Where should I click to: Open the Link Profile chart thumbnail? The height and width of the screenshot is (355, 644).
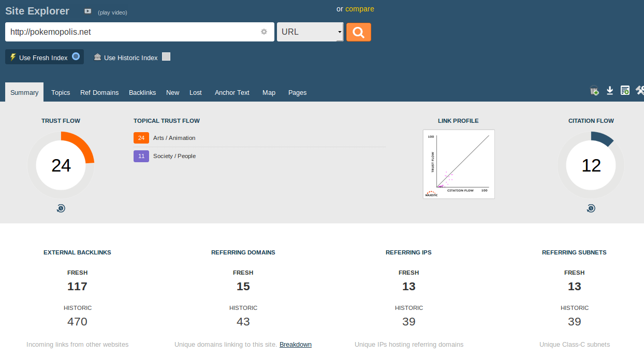coord(459,164)
